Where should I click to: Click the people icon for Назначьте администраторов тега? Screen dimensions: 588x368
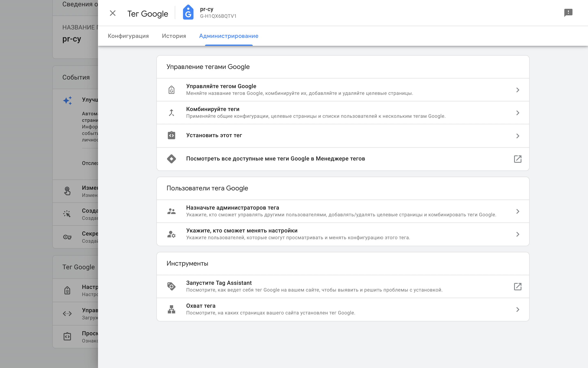171,211
